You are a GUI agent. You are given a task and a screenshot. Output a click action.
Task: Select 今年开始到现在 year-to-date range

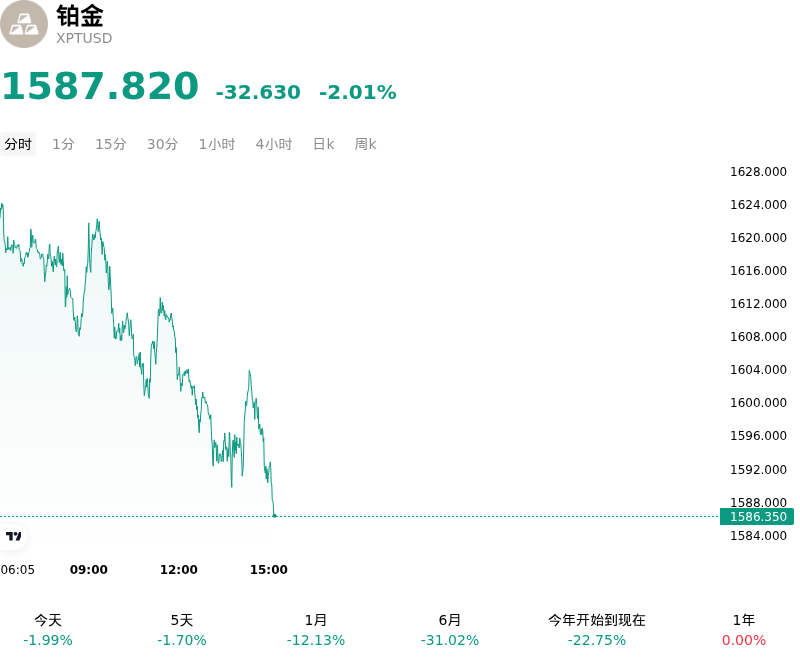click(597, 630)
